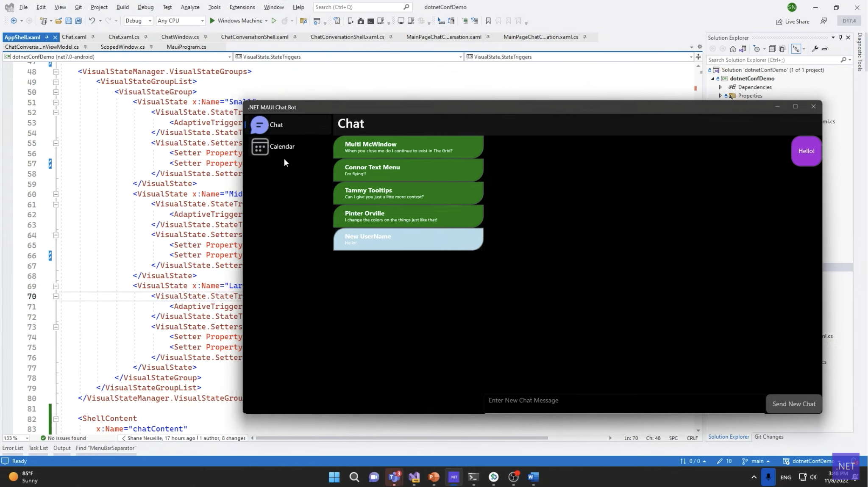Collapse code at line 69 outline toggle
Image resolution: width=868 pixels, height=487 pixels.
[x=56, y=286]
